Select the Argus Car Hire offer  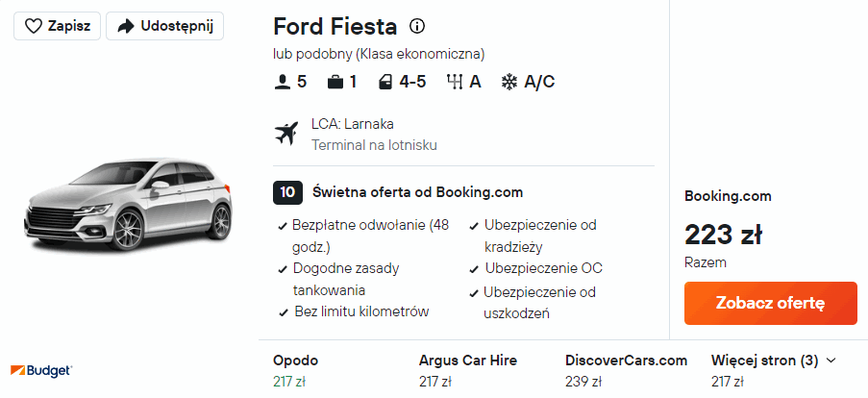click(467, 370)
